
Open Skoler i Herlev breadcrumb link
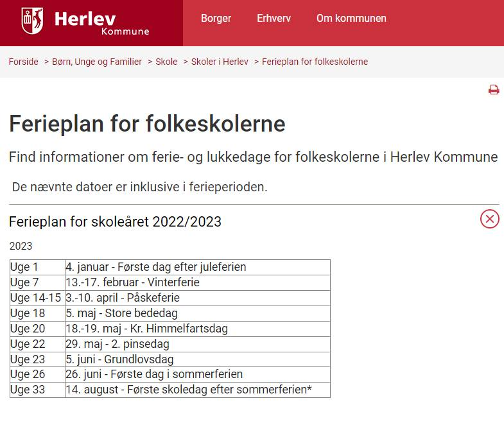tap(220, 62)
